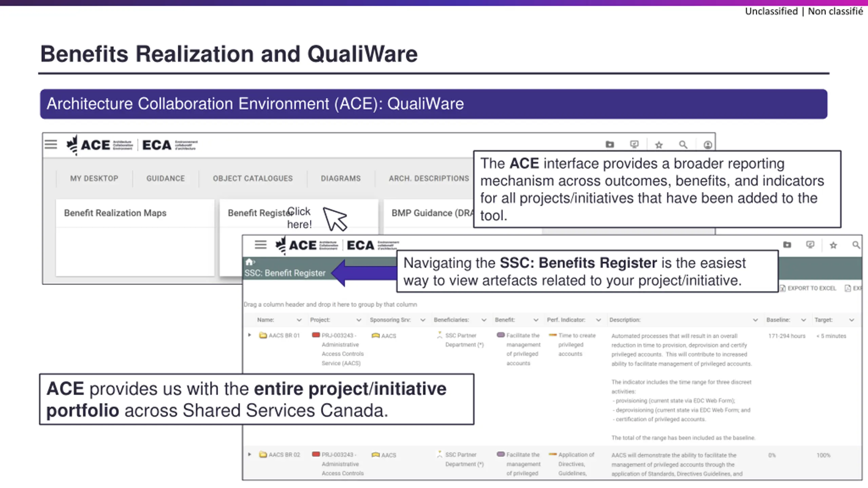This screenshot has width=868, height=488.
Task: Open the Baseline column dropdown
Action: click(x=804, y=320)
